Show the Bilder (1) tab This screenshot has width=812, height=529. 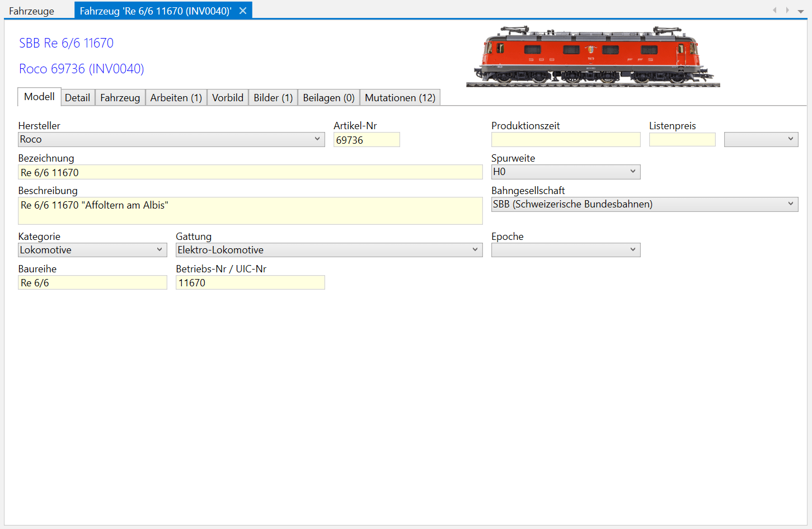tap(273, 98)
